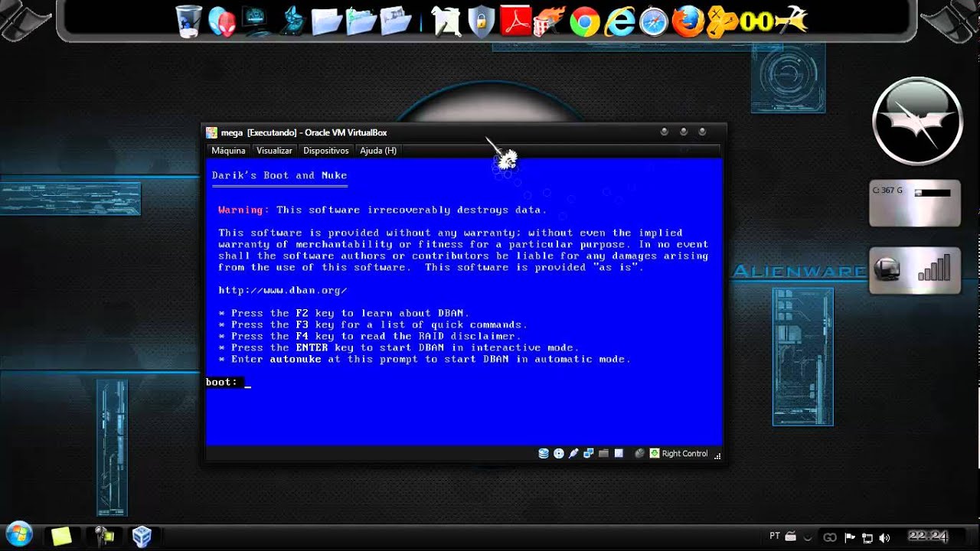The image size is (980, 551).
Task: Launch the yellow PlayStation emulator dock icon
Action: click(x=722, y=23)
